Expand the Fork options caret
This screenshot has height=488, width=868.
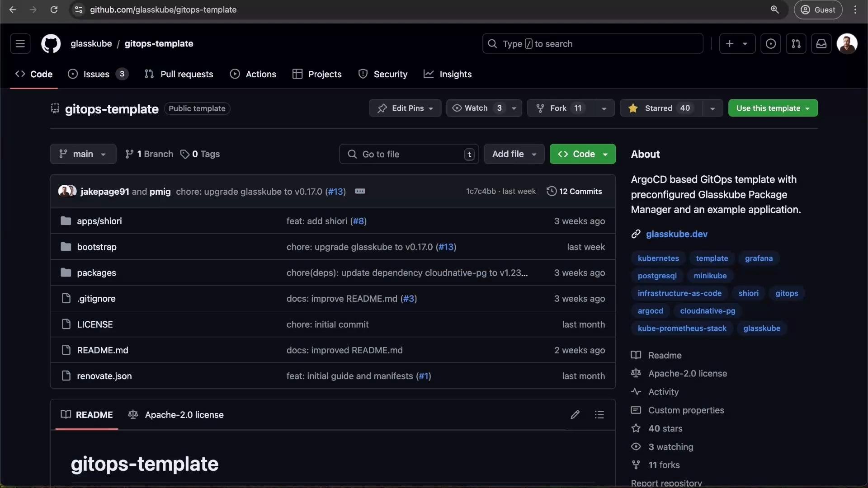tap(604, 108)
